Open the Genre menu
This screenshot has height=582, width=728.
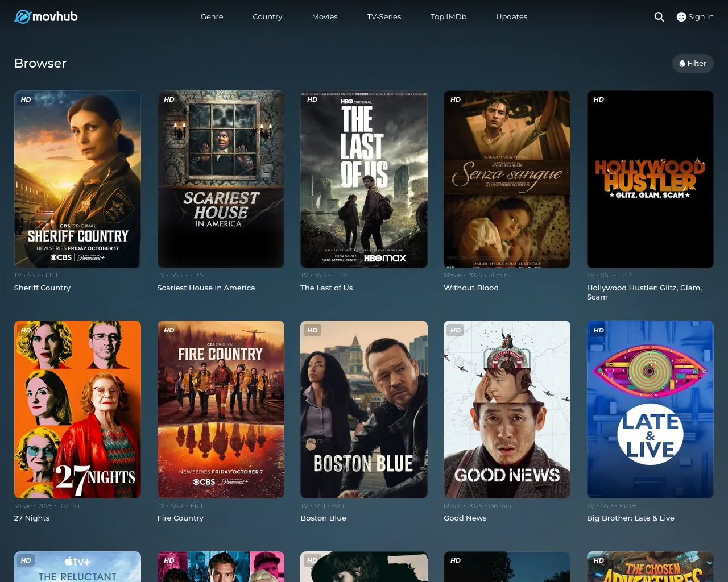click(x=212, y=17)
